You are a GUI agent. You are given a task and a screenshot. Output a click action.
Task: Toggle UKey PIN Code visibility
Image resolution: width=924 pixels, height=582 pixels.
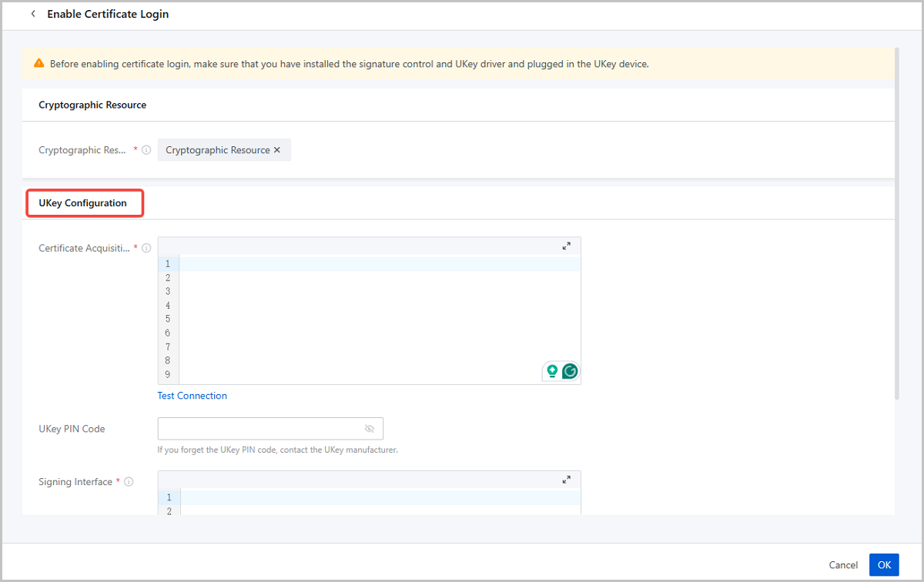[369, 429]
